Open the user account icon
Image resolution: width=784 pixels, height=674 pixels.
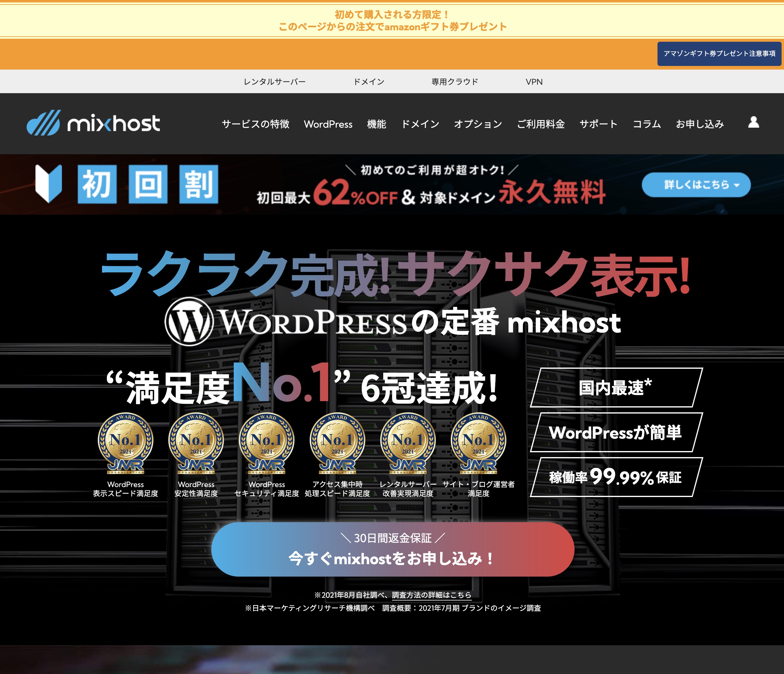tap(753, 122)
